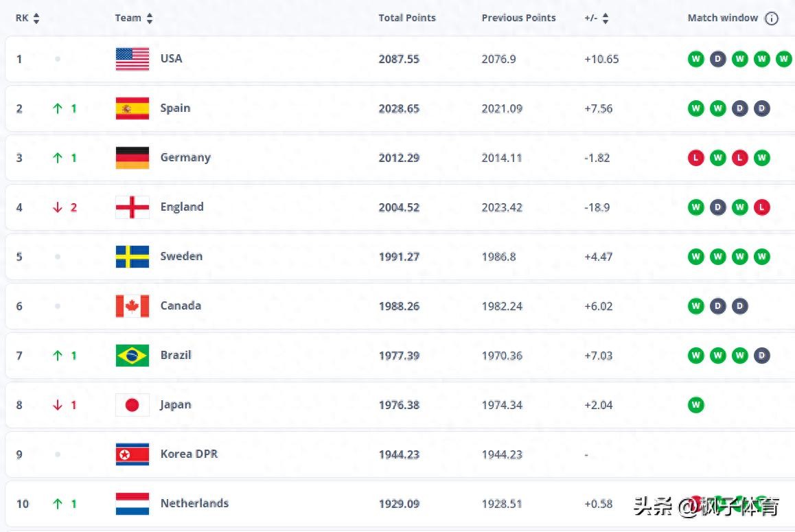The image size is (795, 532).
Task: Click England's red loss match indicator
Action: [x=761, y=207]
